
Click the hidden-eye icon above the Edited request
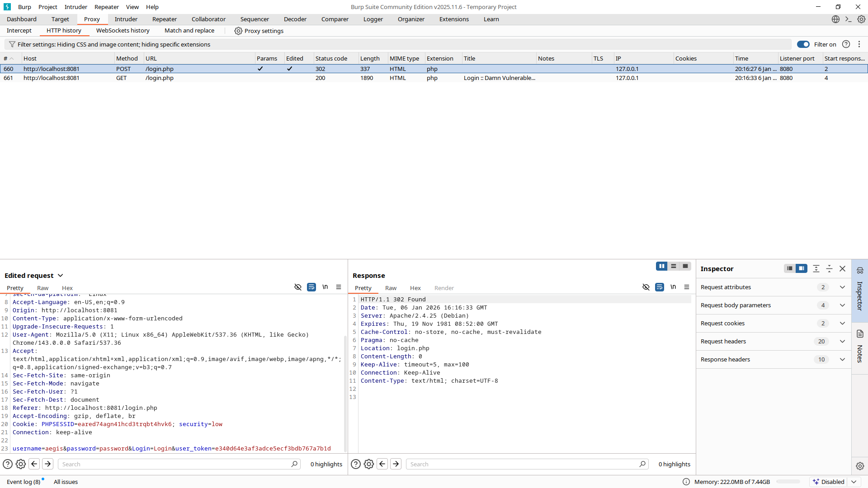(x=297, y=287)
